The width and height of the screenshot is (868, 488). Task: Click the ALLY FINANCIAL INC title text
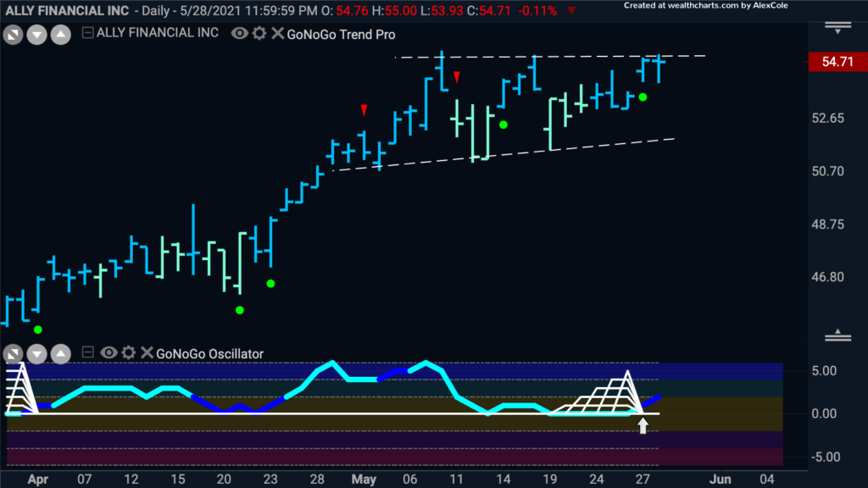click(67, 10)
